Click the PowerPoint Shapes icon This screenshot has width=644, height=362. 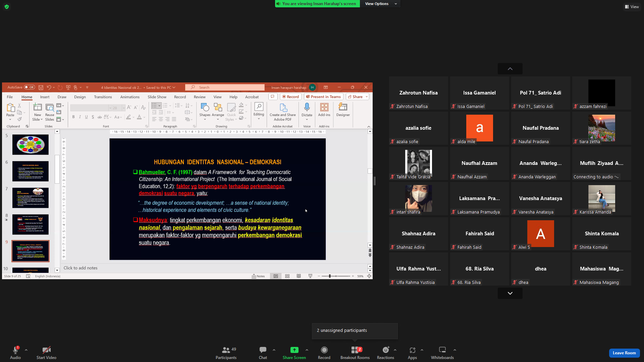(205, 107)
